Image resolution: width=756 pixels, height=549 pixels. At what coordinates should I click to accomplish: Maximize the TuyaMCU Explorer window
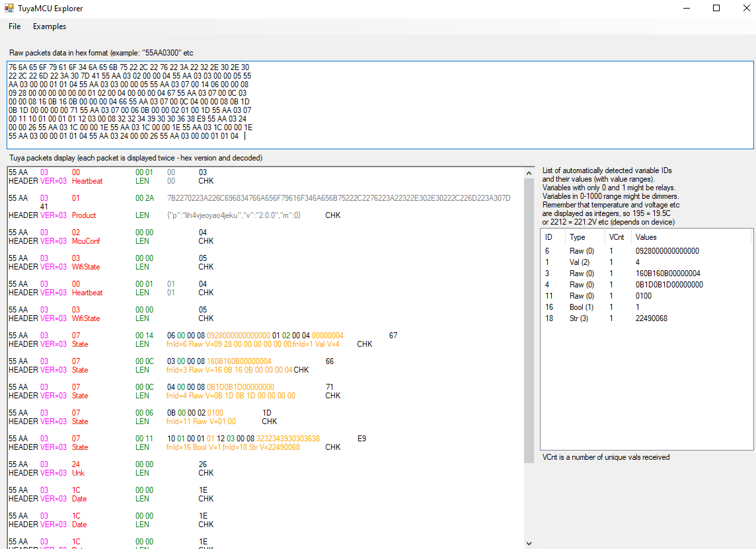(716, 8)
